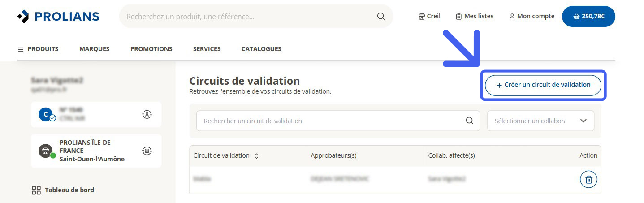This screenshot has width=644, height=203.
Task: Open the SERVICES menu
Action: pos(207,49)
